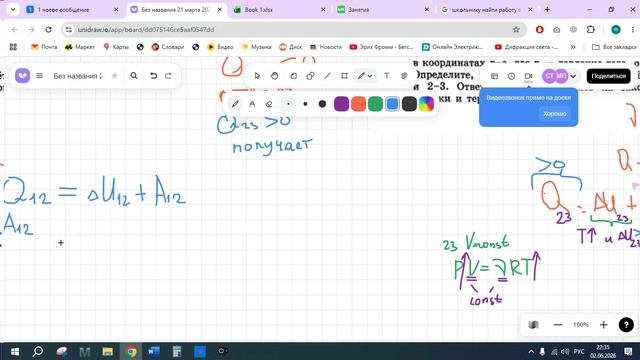The width and height of the screenshot is (640, 360).
Task: Open the rainbow custom color picker
Action: point(426,104)
